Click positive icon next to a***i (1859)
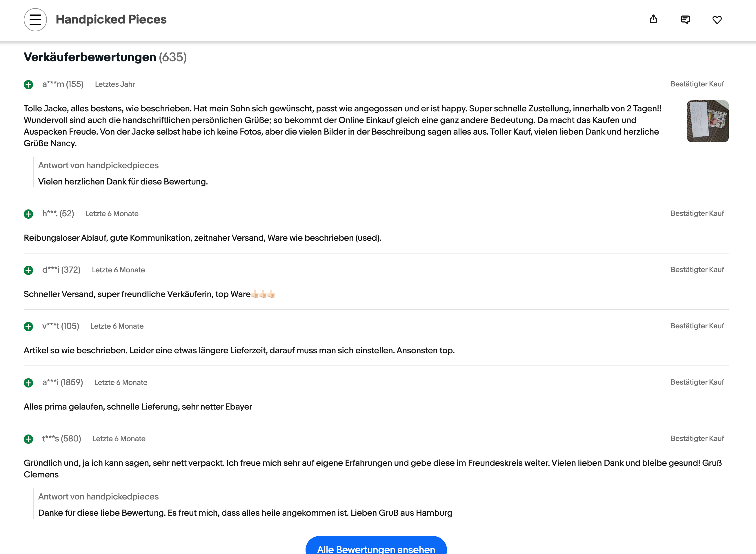The image size is (756, 554). click(28, 383)
